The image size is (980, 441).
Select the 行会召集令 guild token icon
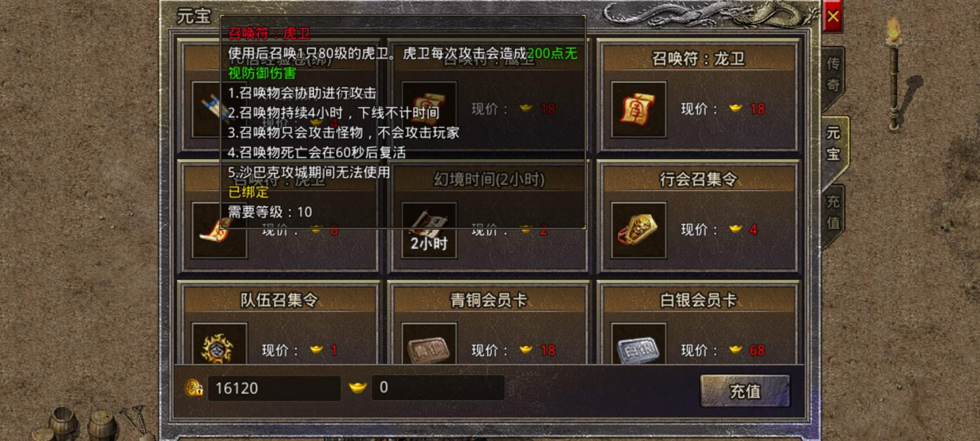(x=639, y=230)
